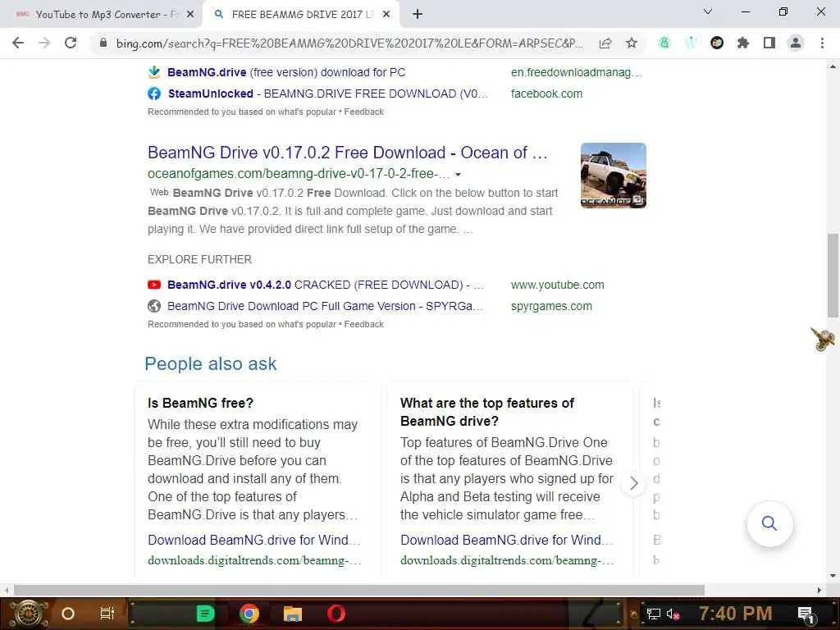Open SteamUnlocked BEAMNG.DRIVE FREE DOWNLOAD link
This screenshot has width=840, height=630.
[328, 94]
